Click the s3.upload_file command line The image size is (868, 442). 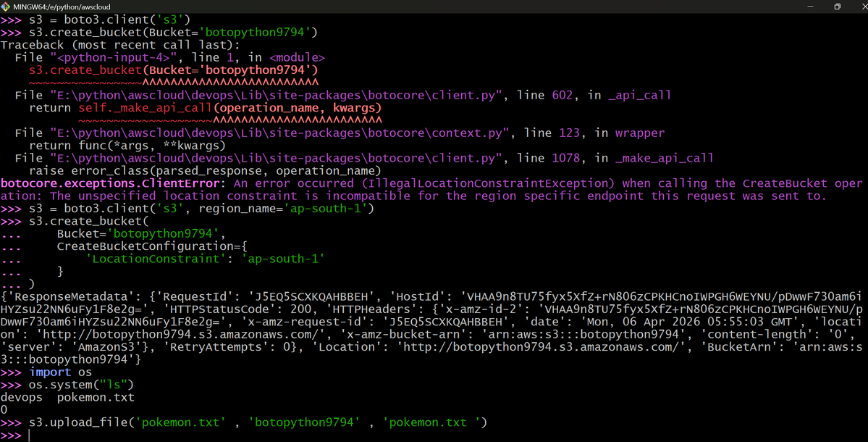[243, 422]
